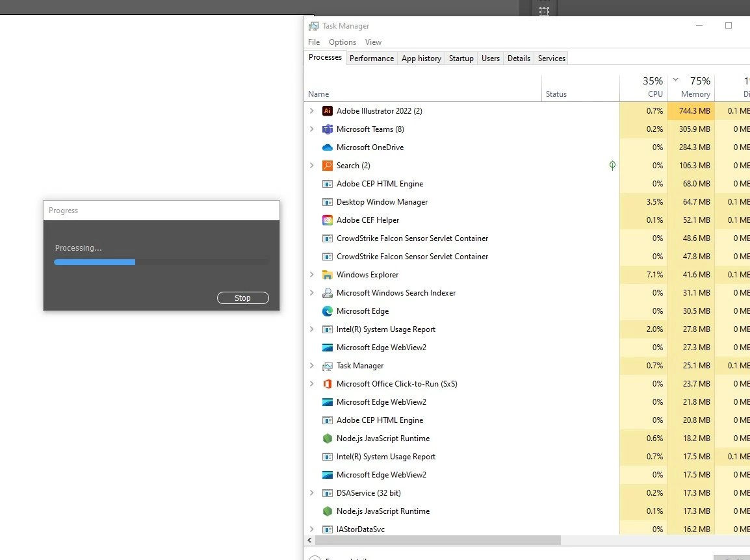Select the 305.9 MB memory value
The image size is (750, 560).
point(695,129)
